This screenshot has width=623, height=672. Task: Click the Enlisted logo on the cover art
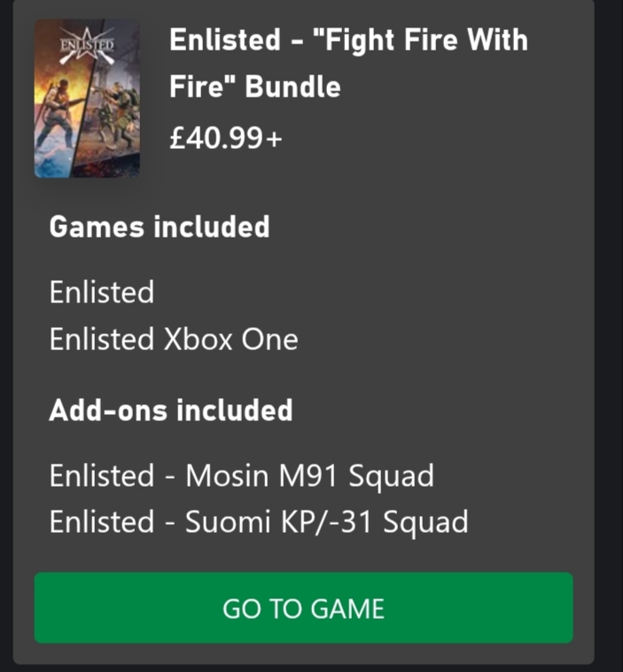pos(86,44)
